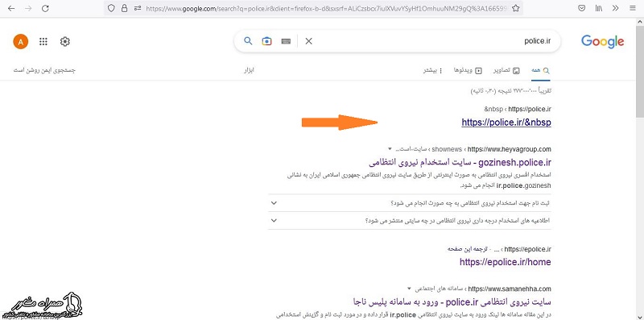Open the https://police.ir/&nbsp result link
This screenshot has width=644, height=320.
click(506, 123)
